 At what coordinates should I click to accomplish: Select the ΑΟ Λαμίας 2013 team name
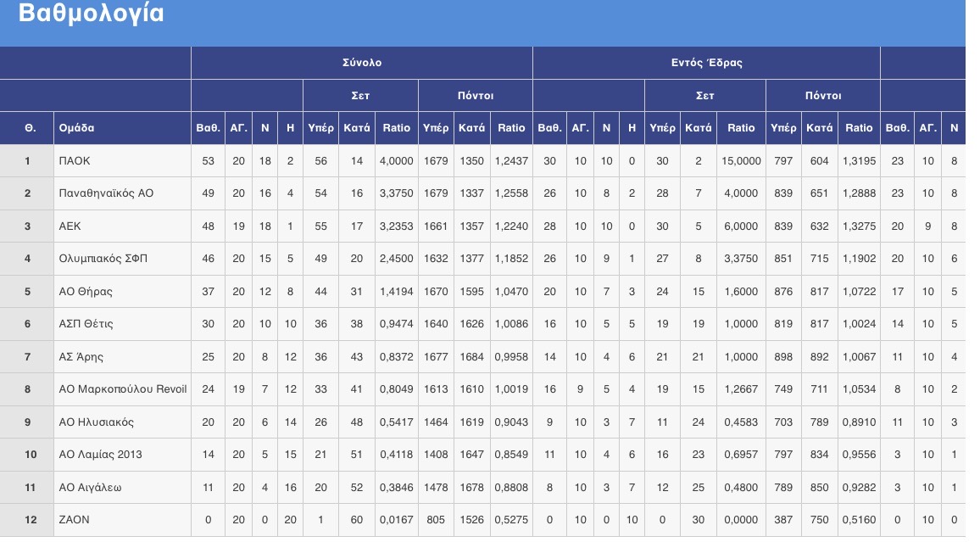pos(101,455)
